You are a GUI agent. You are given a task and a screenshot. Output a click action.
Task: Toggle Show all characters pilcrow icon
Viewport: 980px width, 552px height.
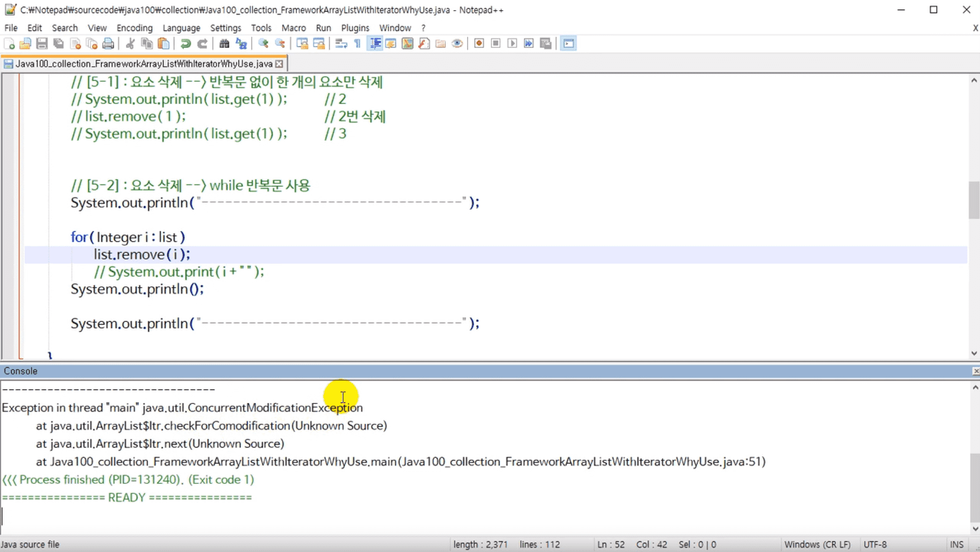click(358, 44)
